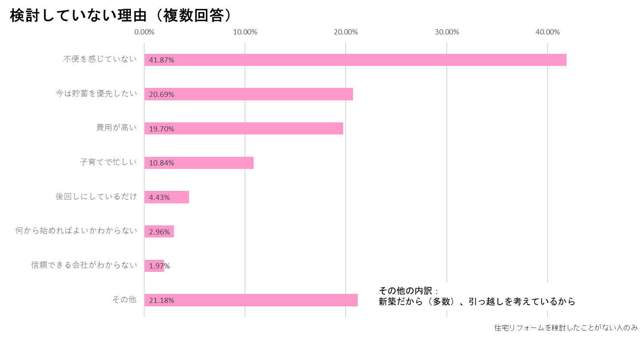Select the 10.00% axis tick label

click(x=245, y=32)
